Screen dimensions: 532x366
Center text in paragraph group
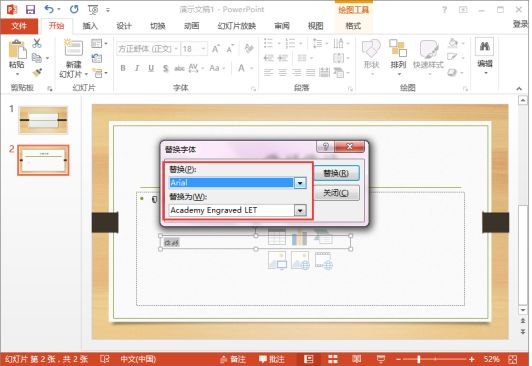[282, 72]
